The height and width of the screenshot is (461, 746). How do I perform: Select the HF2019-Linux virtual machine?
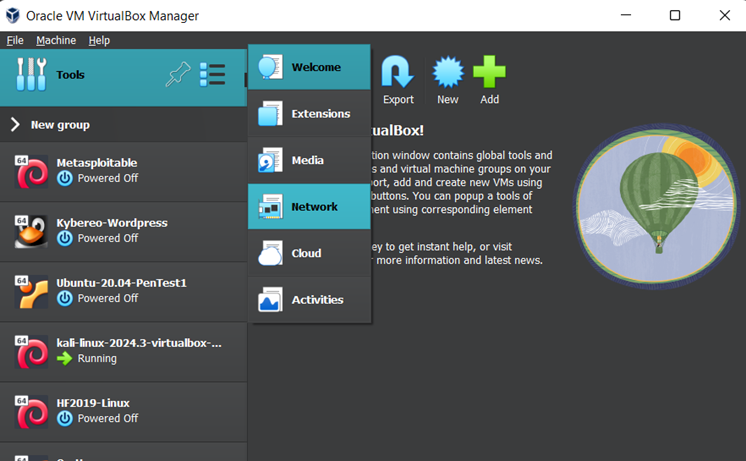coord(123,412)
